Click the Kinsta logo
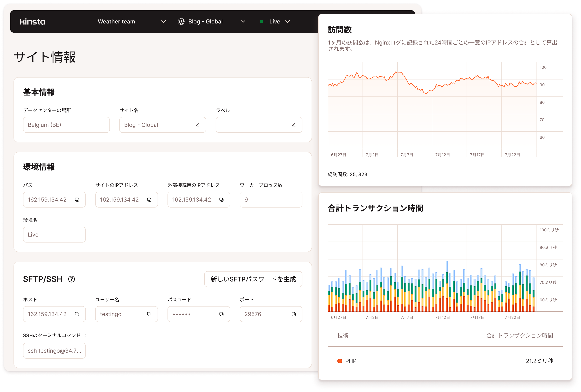Image resolution: width=581 pixels, height=392 pixels. tap(32, 21)
